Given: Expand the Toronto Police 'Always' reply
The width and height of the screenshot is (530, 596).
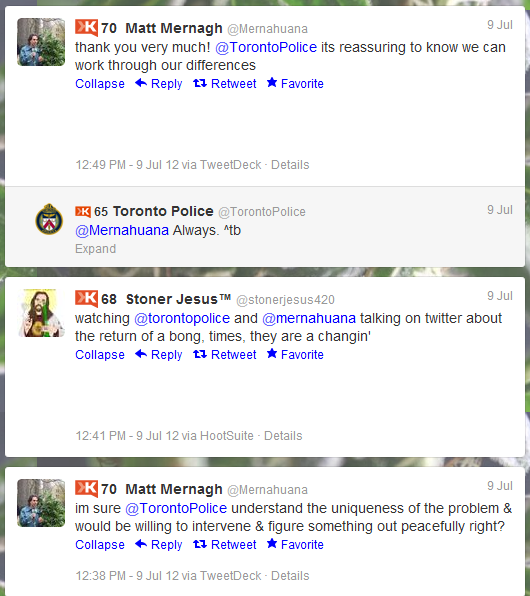Looking at the screenshot, I should coord(95,249).
